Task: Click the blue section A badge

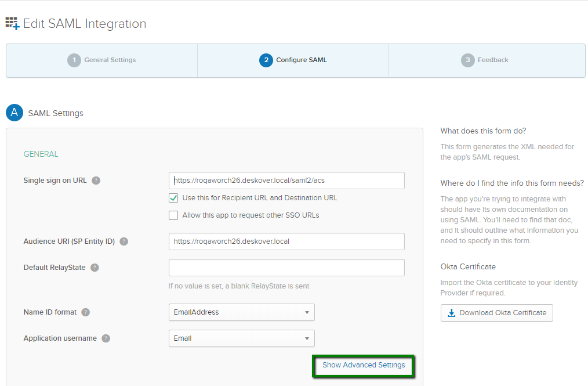Action: coord(14,113)
